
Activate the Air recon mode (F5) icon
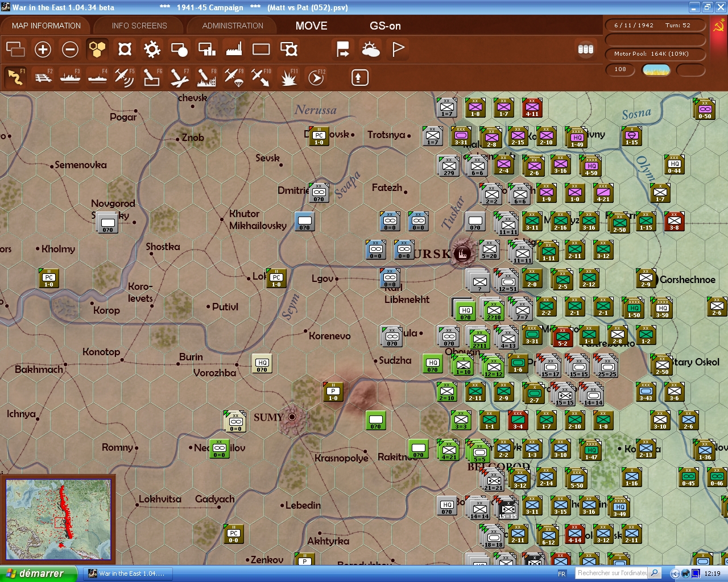tap(125, 77)
